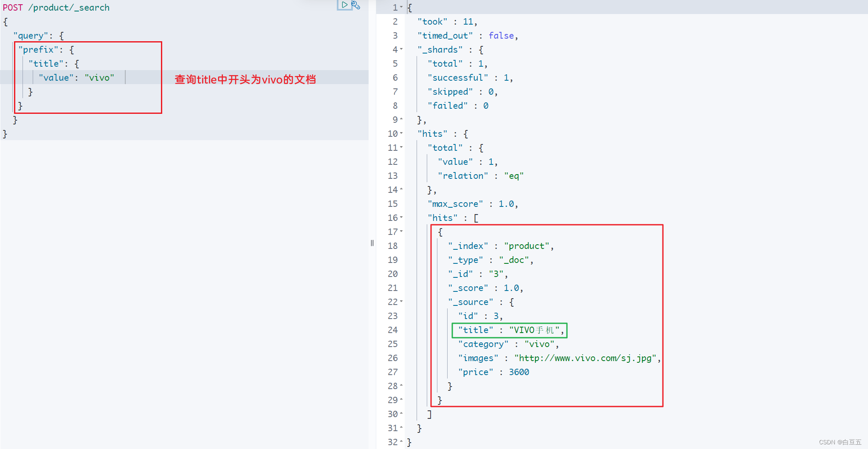Collapse the hits fold arrow at line 10
The height and width of the screenshot is (449, 868).
click(401, 133)
